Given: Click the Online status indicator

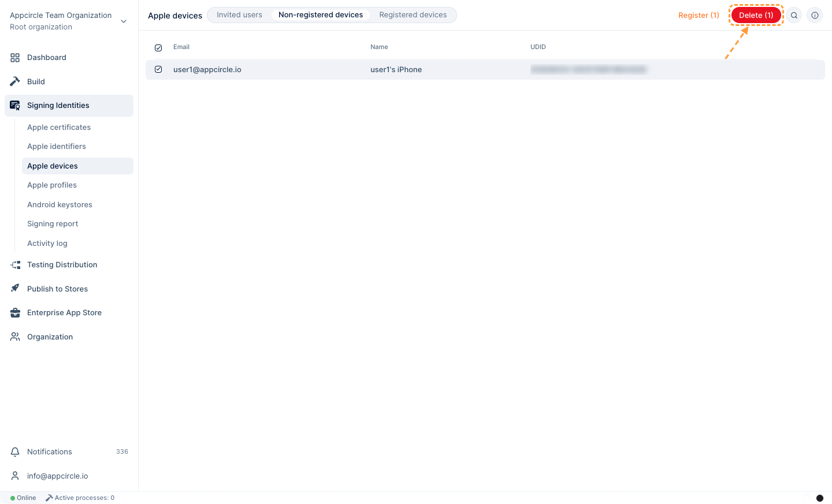Looking at the screenshot, I should point(23,498).
